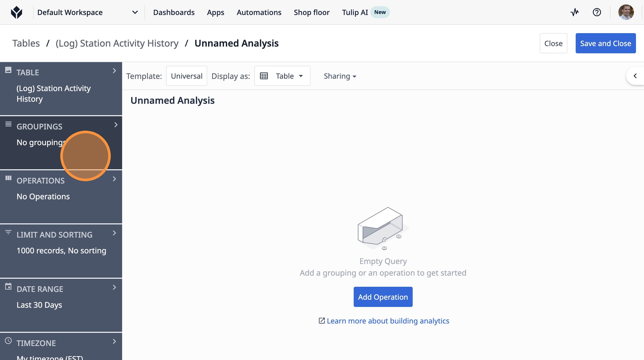Click the user profile avatar
Screen dimensions: 644x360
626,12
